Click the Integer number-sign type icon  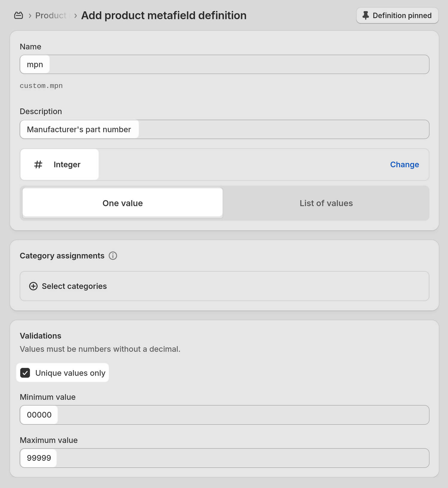(x=38, y=164)
